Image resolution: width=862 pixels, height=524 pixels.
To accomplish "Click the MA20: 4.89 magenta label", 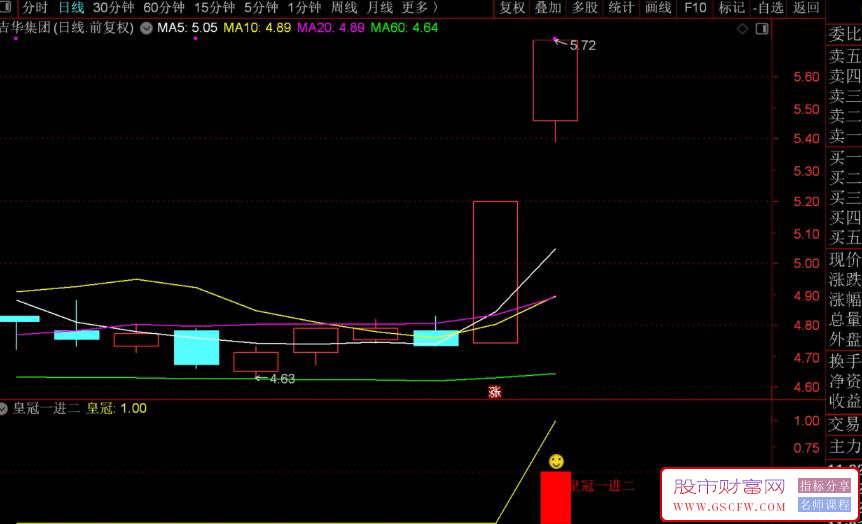I will pos(330,27).
